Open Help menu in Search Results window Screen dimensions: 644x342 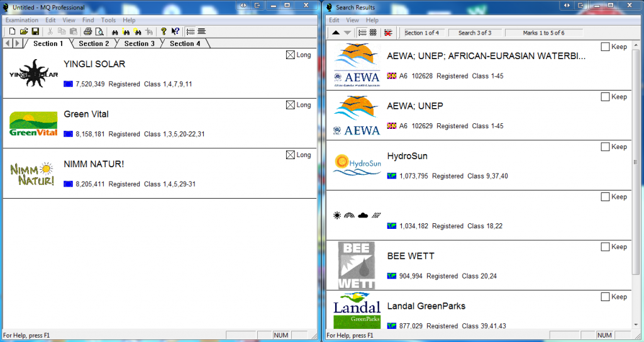[372, 20]
